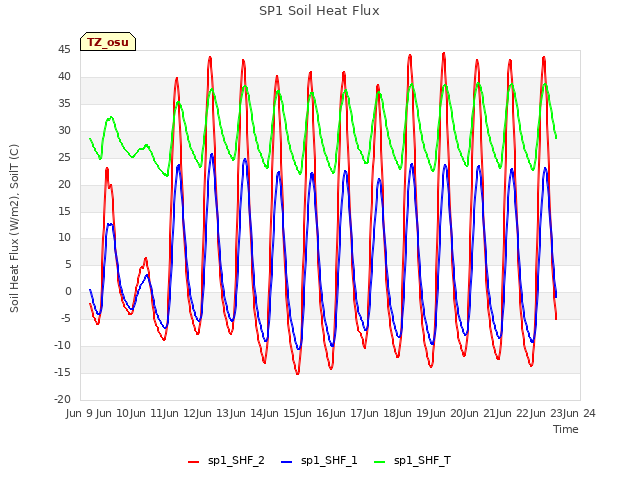Click the TZ_osu annotation label
Viewport: 640px width, 480px height.
tap(108, 42)
